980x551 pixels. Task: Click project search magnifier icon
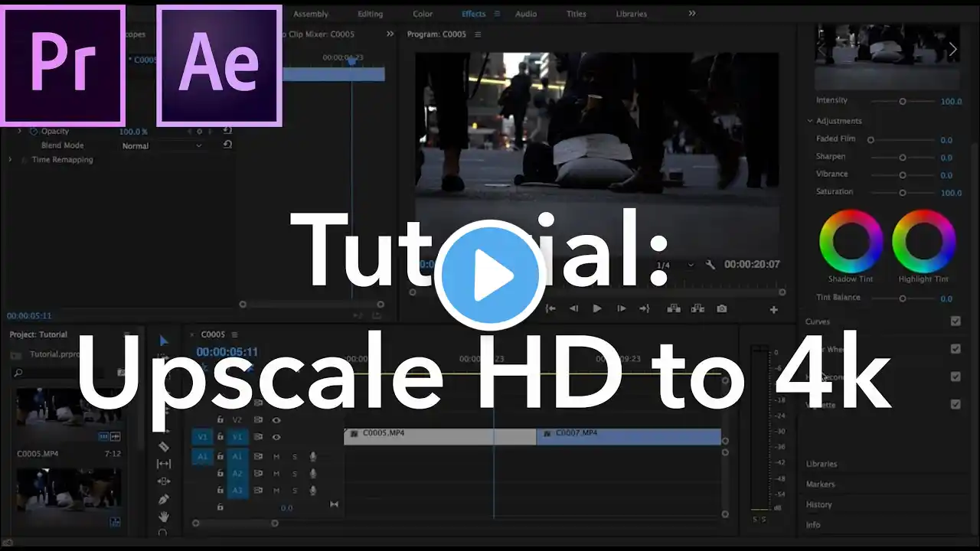point(18,373)
